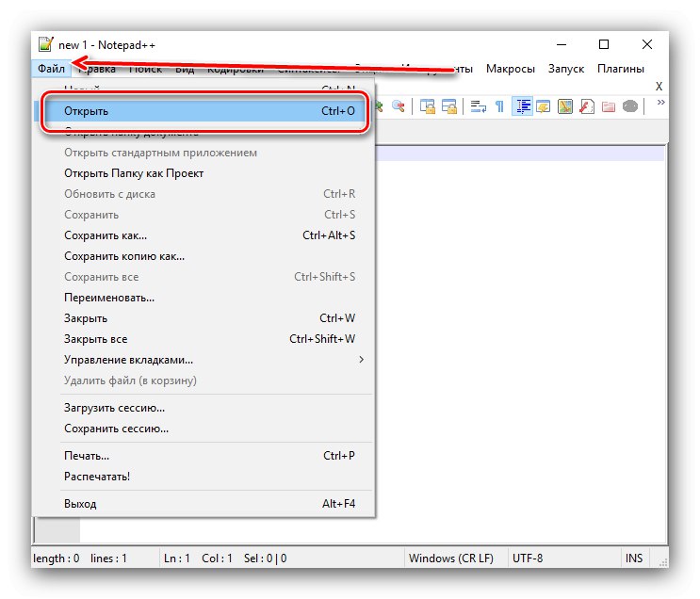Open the Файл menu
Screen dimensions: 700x599
point(51,69)
